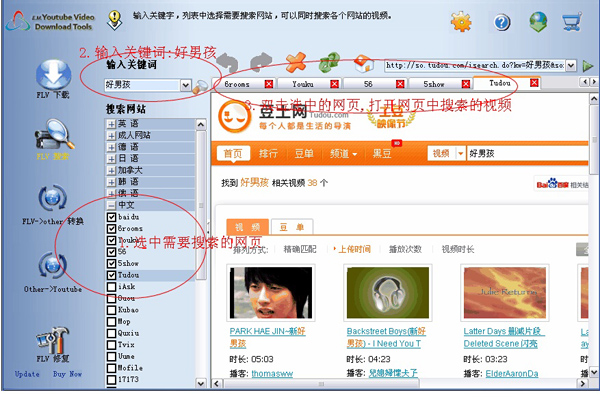Close the 6rooms tab
Viewport: 600px width, 410px height.
click(269, 84)
